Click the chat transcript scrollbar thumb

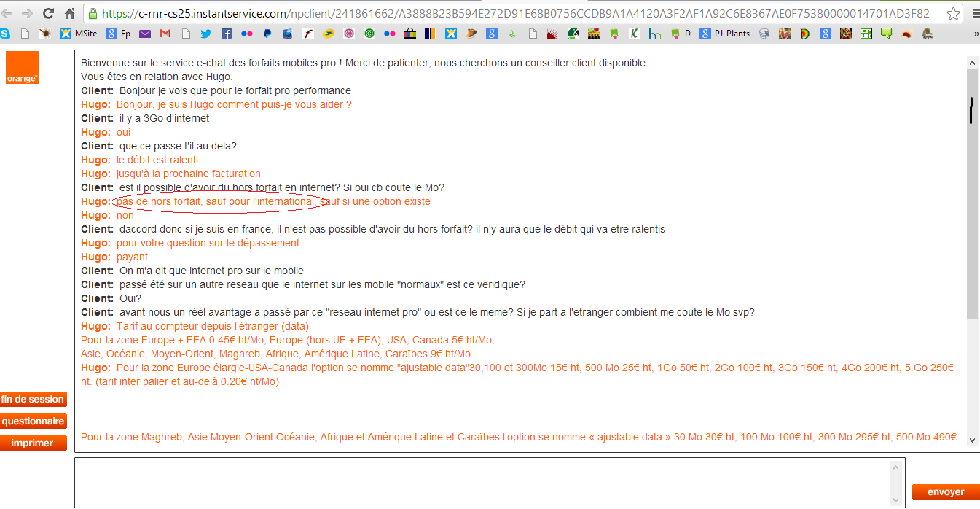(x=972, y=193)
